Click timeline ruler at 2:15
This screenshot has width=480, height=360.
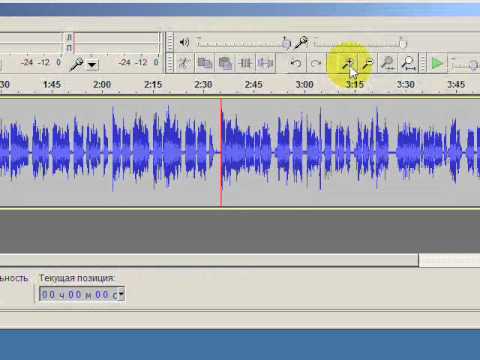tap(153, 84)
